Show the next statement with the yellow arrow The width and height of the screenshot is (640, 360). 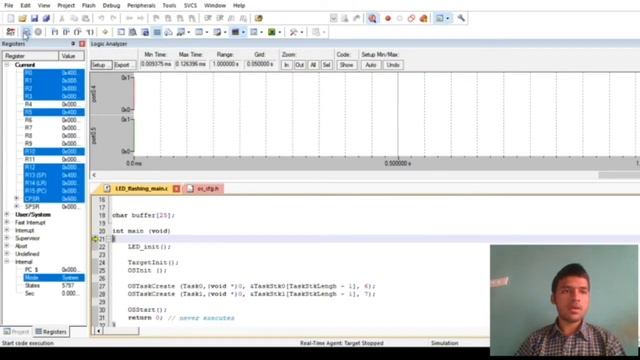tap(105, 32)
